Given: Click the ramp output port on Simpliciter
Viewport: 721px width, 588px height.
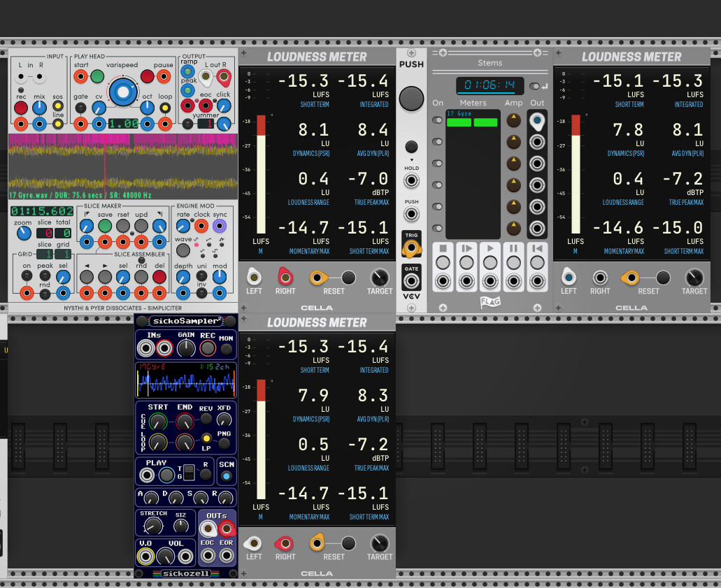Looking at the screenshot, I should [187, 71].
